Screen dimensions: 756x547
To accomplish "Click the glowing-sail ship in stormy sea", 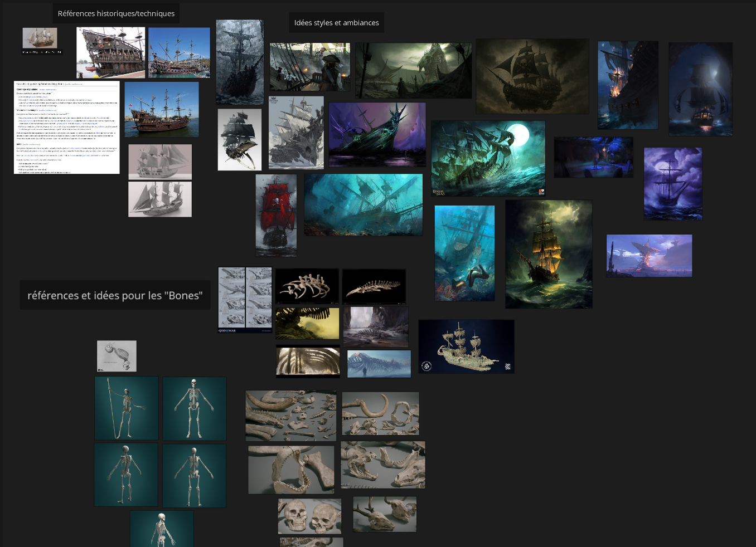I will click(x=549, y=255).
